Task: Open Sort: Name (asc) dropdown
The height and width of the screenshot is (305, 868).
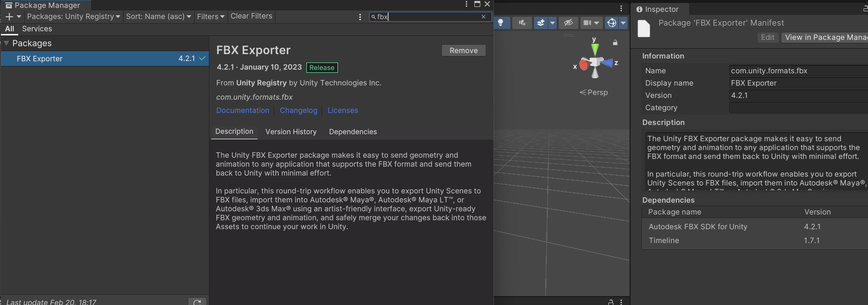Action: (158, 16)
